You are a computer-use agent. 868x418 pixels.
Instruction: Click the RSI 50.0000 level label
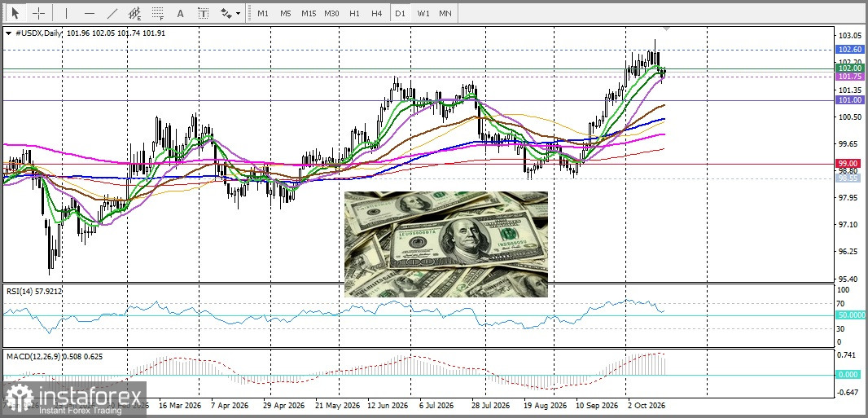coord(849,315)
